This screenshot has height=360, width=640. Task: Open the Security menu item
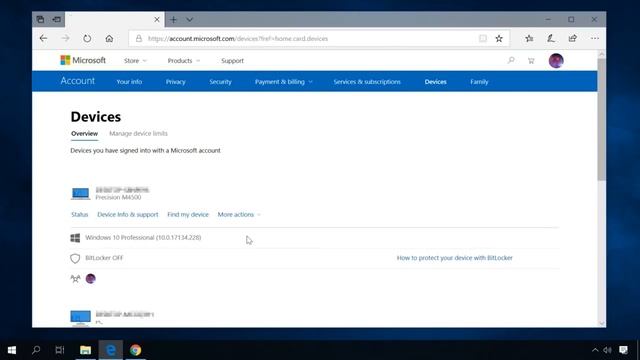(220, 82)
